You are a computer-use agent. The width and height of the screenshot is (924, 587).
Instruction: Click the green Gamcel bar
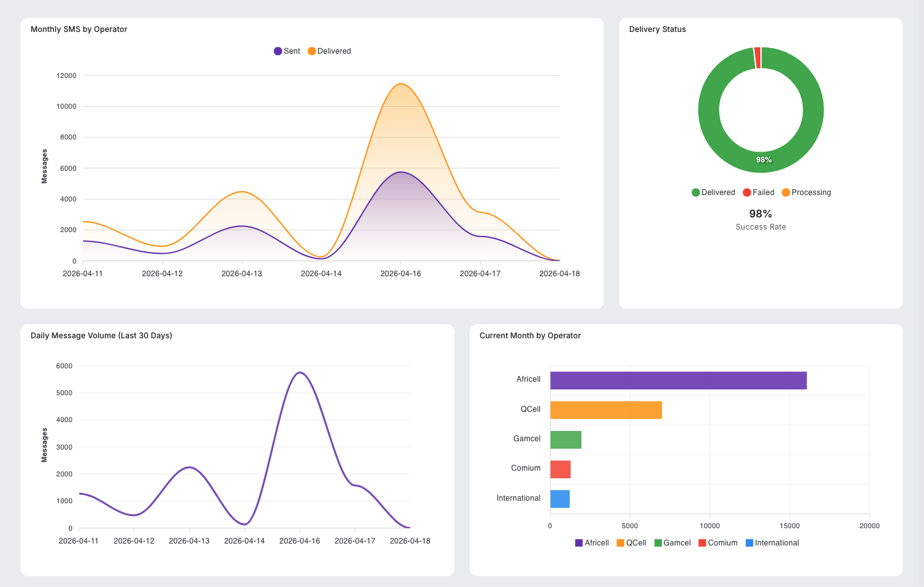coord(566,440)
